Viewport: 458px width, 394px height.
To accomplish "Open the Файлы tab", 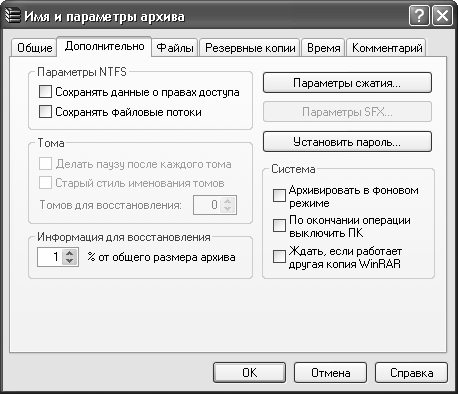I will pyautogui.click(x=175, y=48).
